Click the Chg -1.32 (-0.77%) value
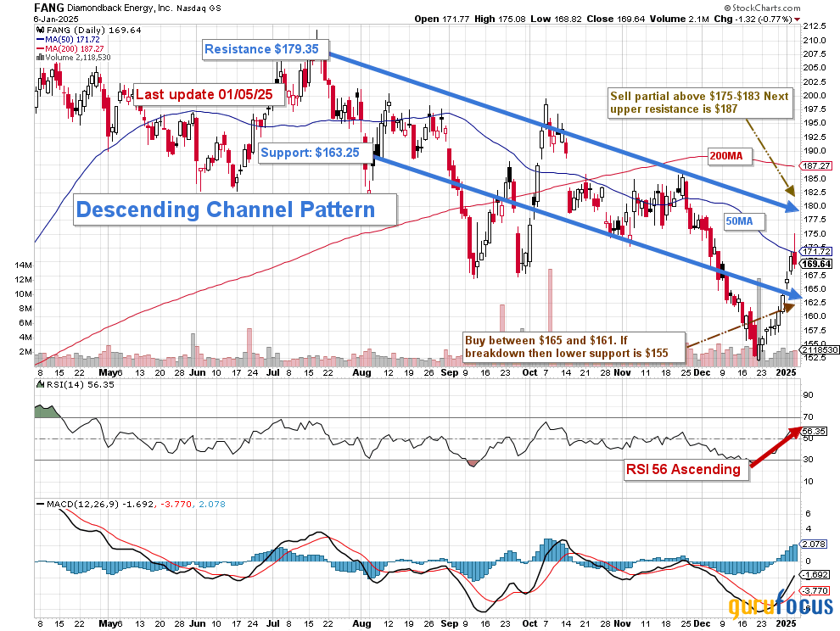 [753, 19]
